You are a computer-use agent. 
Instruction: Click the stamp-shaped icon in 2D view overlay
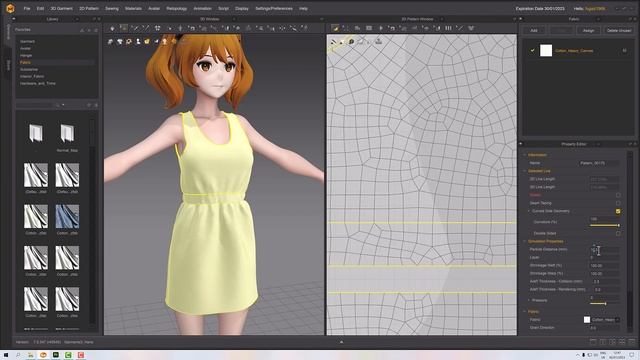point(378,41)
